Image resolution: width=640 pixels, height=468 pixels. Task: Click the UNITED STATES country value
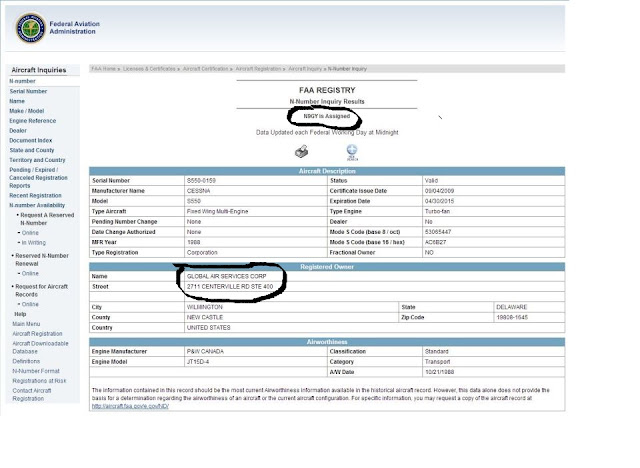(x=208, y=328)
